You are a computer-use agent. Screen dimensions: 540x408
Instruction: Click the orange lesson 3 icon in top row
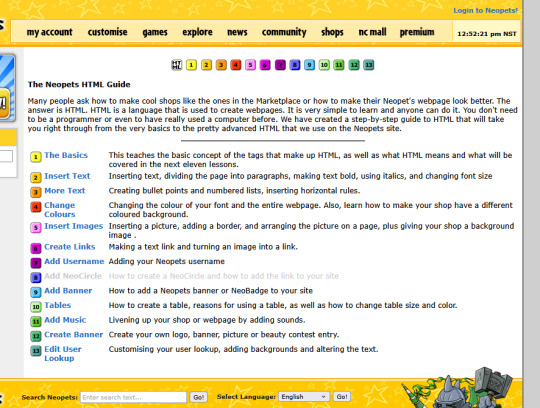[x=221, y=65]
